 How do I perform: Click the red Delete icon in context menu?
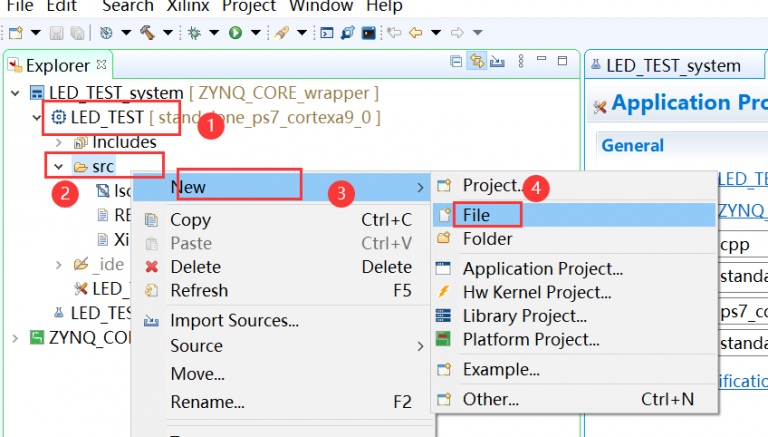152,267
